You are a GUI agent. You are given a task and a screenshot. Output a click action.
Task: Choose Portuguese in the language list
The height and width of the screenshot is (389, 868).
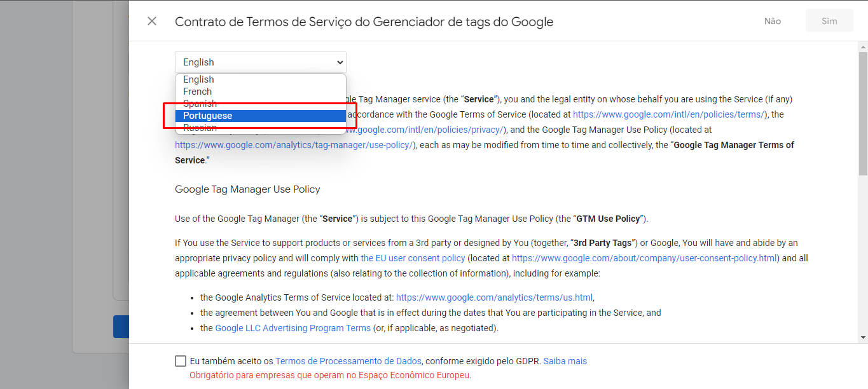point(207,116)
